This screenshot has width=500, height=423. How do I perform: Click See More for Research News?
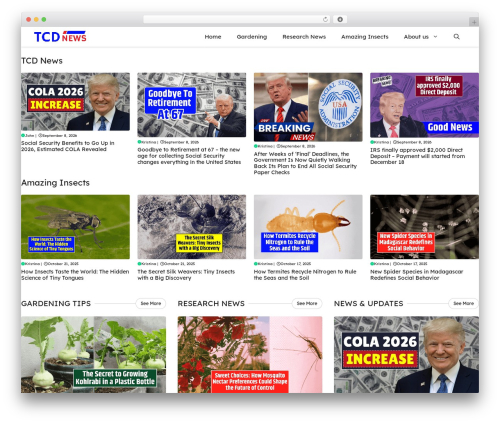tap(307, 303)
